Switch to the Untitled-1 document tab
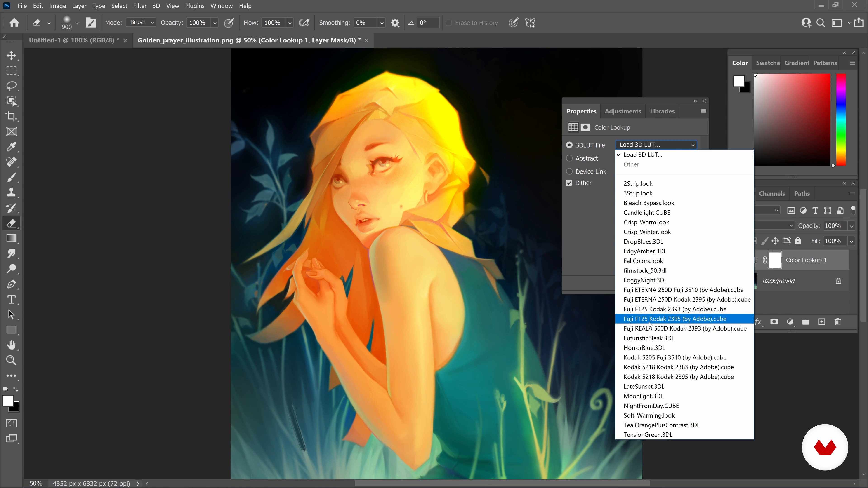The height and width of the screenshot is (488, 868). pos(74,40)
